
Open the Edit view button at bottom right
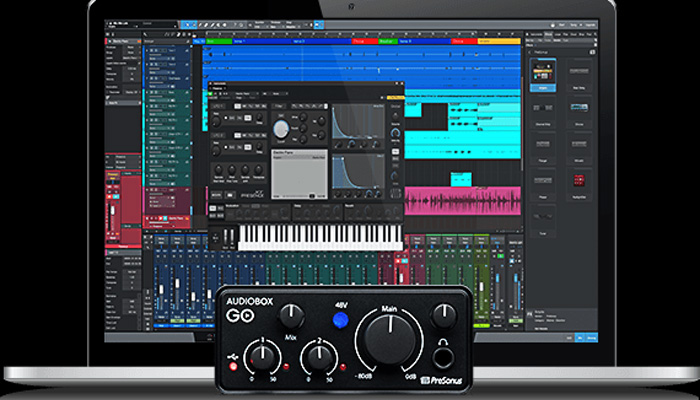[x=569, y=338]
